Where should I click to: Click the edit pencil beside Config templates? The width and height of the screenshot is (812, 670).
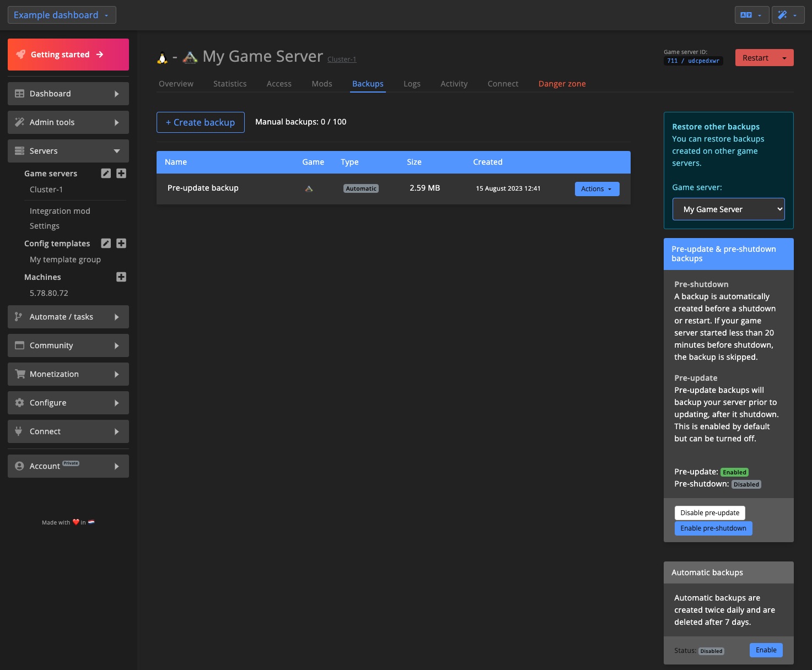click(106, 243)
